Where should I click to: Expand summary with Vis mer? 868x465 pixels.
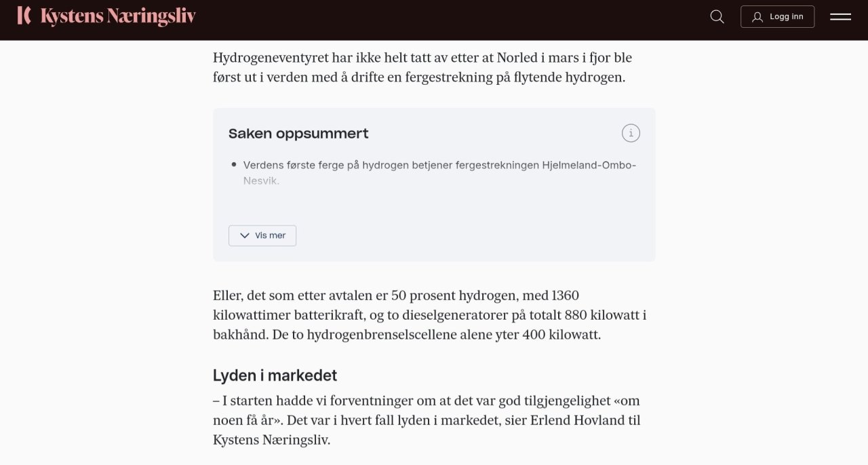(262, 236)
